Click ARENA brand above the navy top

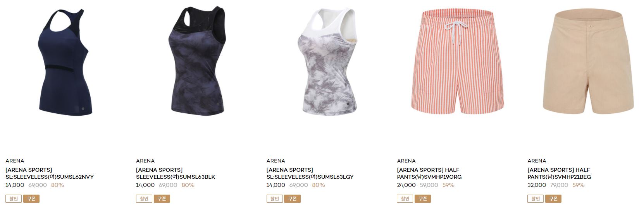[x=15, y=161]
